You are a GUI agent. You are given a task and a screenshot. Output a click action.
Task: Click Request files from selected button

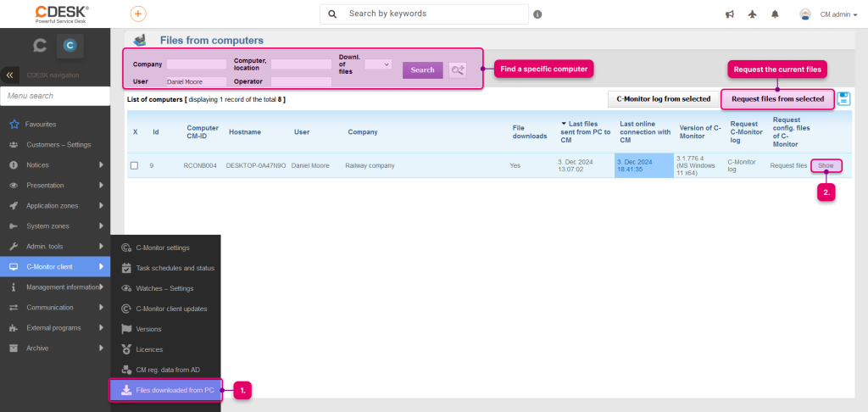point(778,99)
